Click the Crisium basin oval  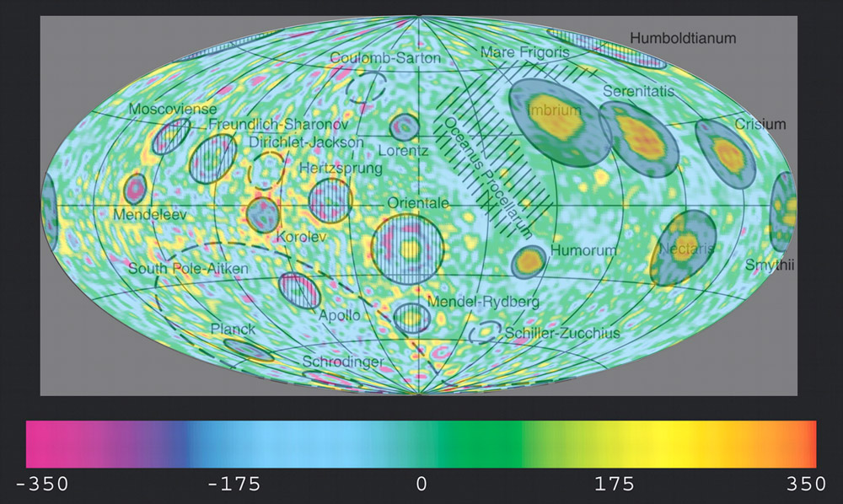click(726, 153)
